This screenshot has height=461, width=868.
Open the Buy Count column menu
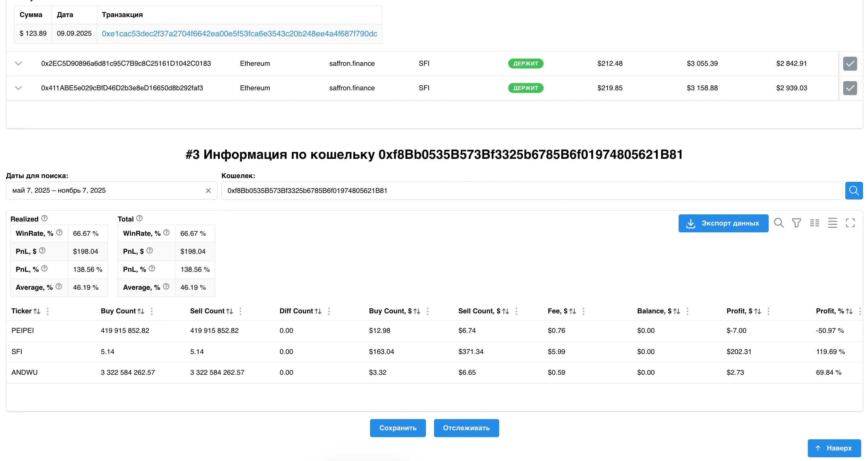(151, 311)
